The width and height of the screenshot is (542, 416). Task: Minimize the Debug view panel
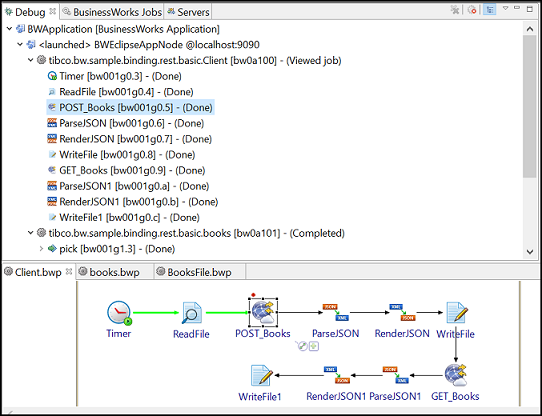click(517, 8)
